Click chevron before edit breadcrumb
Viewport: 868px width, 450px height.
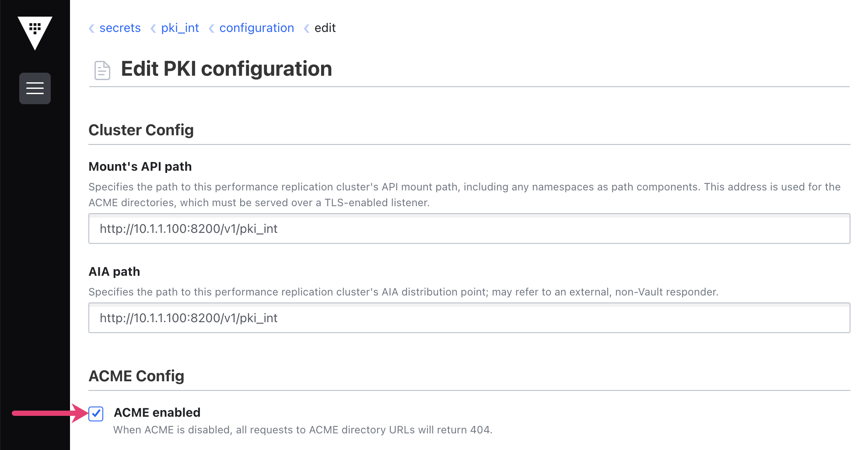pyautogui.click(x=307, y=28)
